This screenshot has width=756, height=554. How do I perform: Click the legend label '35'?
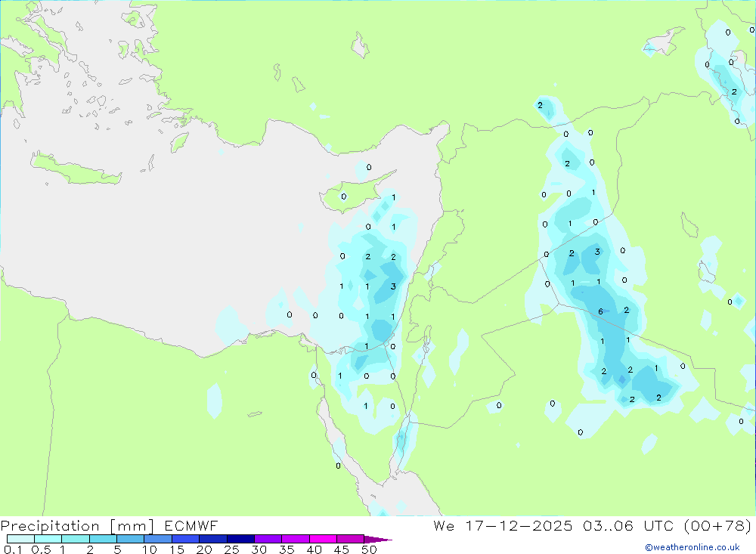click(287, 549)
